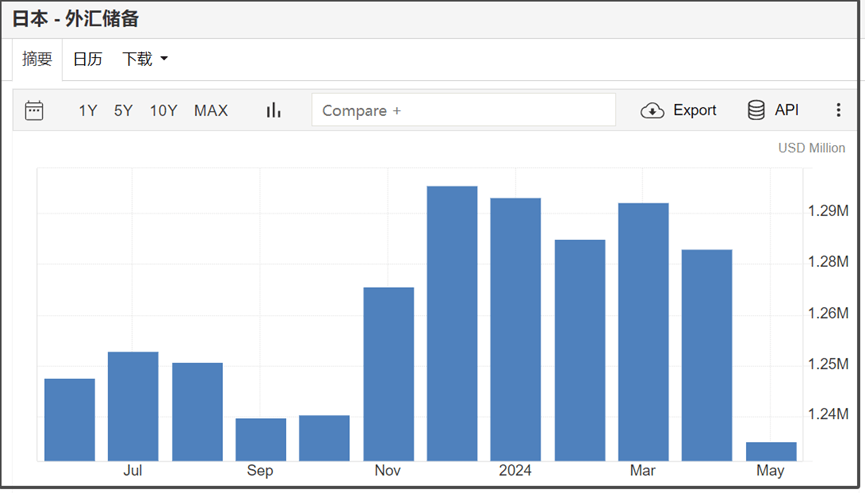Select the 5Y time range
This screenshot has width=865, height=493.
[x=123, y=110]
